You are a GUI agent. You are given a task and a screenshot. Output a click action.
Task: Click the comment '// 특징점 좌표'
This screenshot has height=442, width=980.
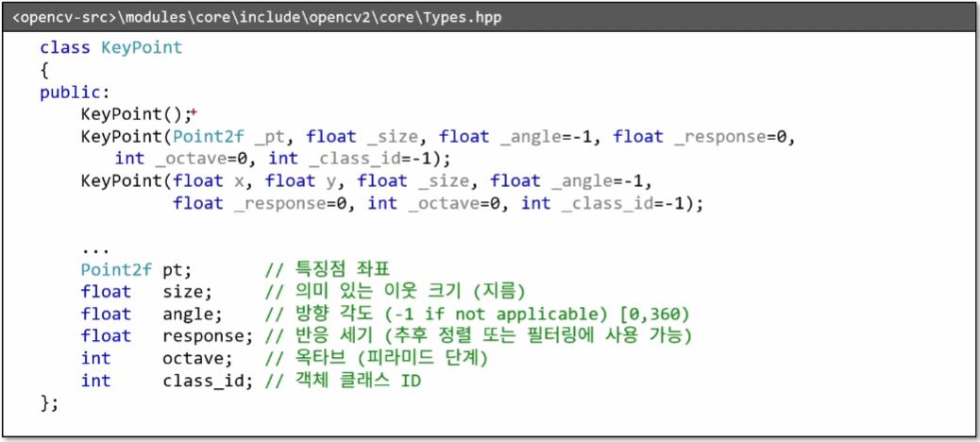328,271
